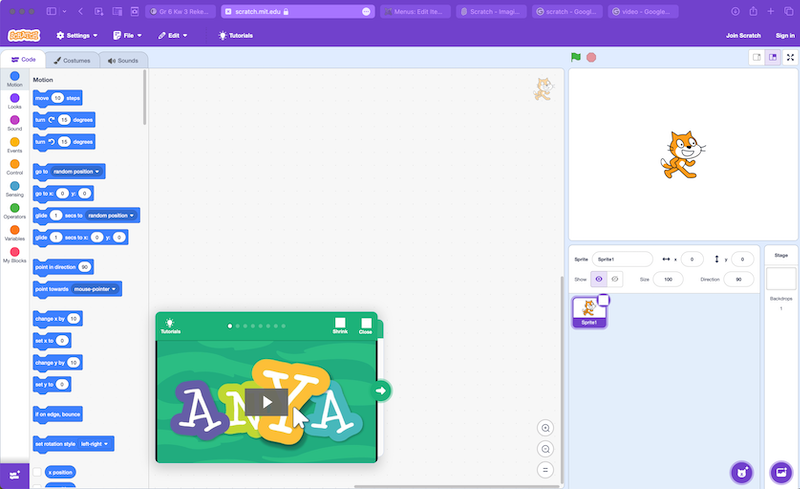Screen dimensions: 800x489
Task: Switch to small stage layout
Action: (757, 57)
